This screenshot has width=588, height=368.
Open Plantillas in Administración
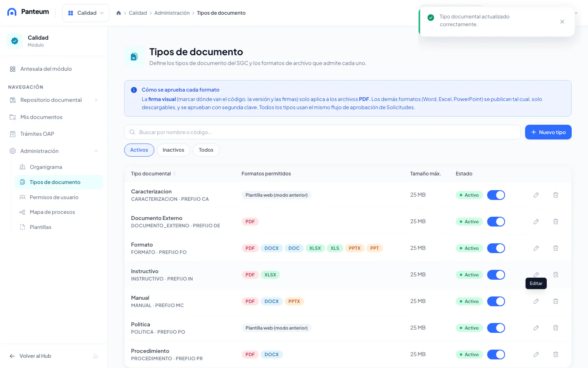[x=58, y=227]
